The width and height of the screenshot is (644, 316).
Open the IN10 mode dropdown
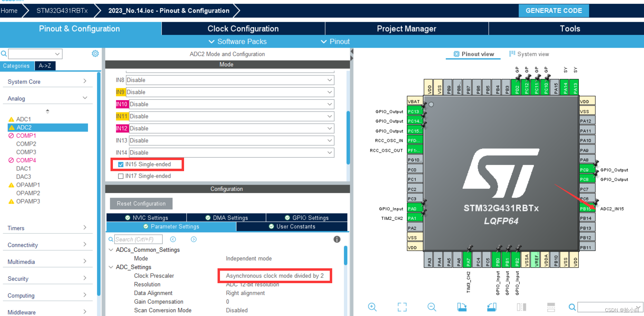[x=231, y=104]
